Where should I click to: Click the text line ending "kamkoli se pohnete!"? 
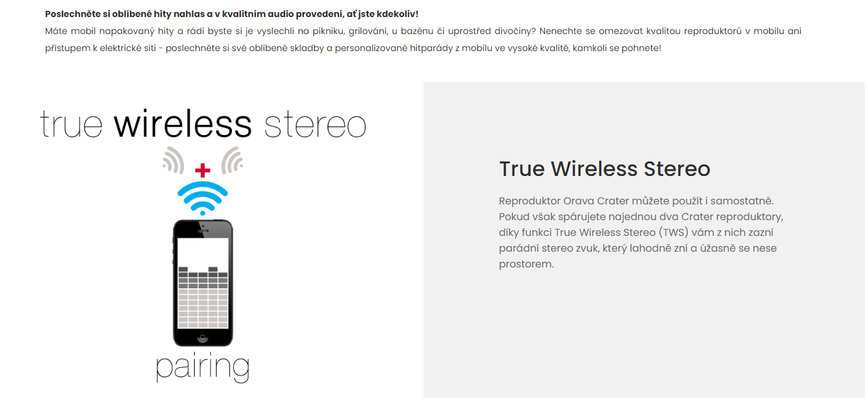(x=353, y=48)
